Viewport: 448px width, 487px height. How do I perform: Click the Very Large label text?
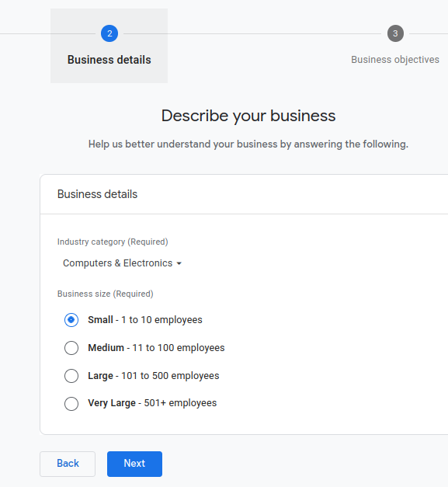click(x=112, y=403)
